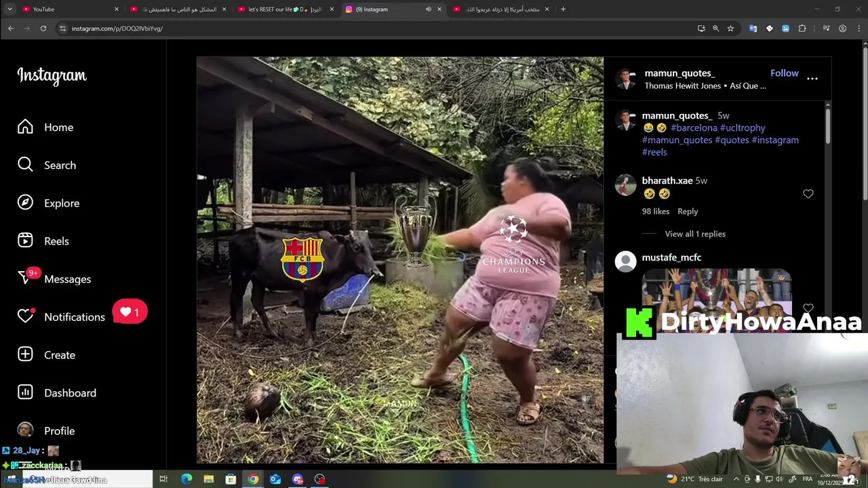Click the Instagram logo wordmark
Viewport: 868px width, 488px height.
(52, 76)
